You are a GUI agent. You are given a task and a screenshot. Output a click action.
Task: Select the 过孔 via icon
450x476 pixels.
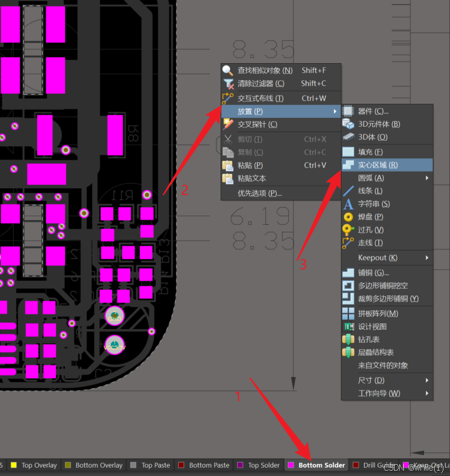coord(349,230)
